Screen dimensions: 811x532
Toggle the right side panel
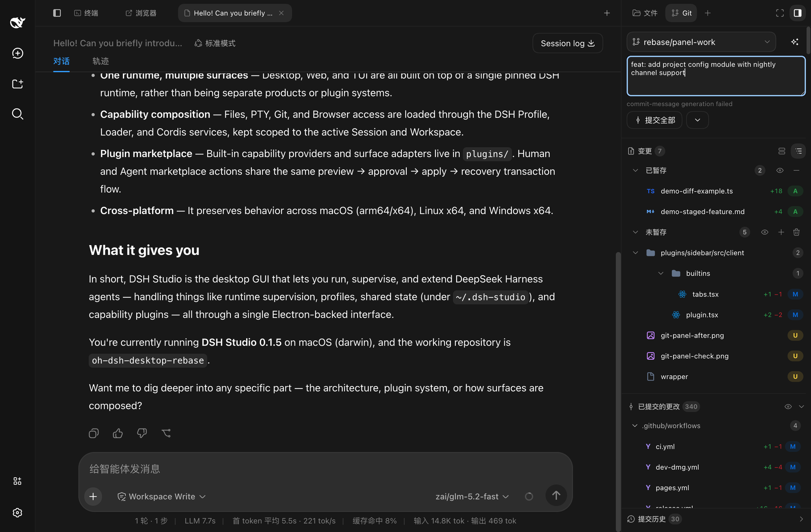click(798, 13)
